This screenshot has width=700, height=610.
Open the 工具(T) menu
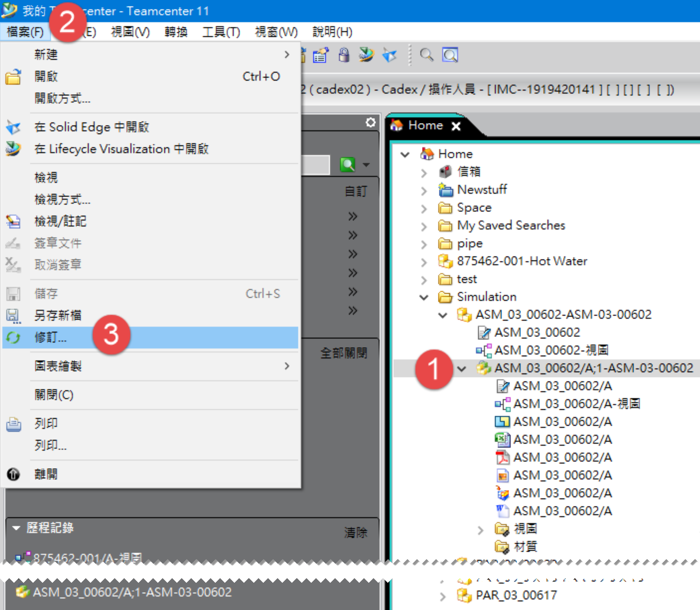pos(221,32)
